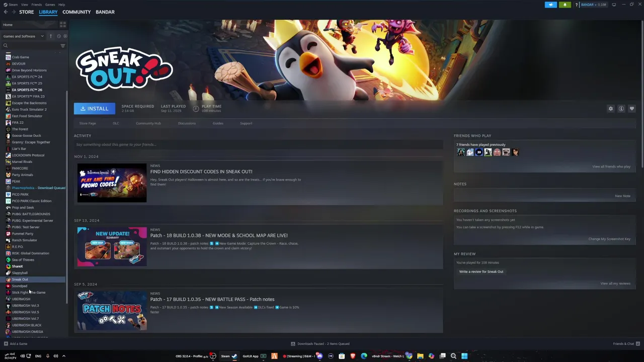Viewport: 644px width, 362px height.
Task: Toggle the recent activity clock filter
Action: point(58,36)
